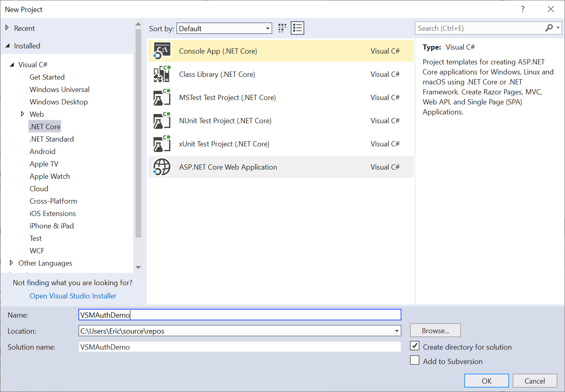Expand the Web tree node
The height and width of the screenshot is (392, 565).
tap(22, 114)
